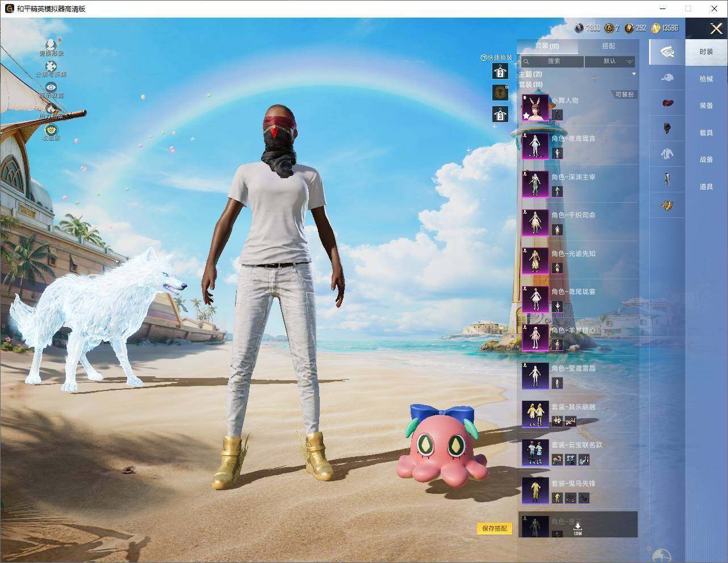Screen dimensions: 728x563
Task: Select quick-change outfit slot 2 hanger icon
Action: click(x=500, y=72)
